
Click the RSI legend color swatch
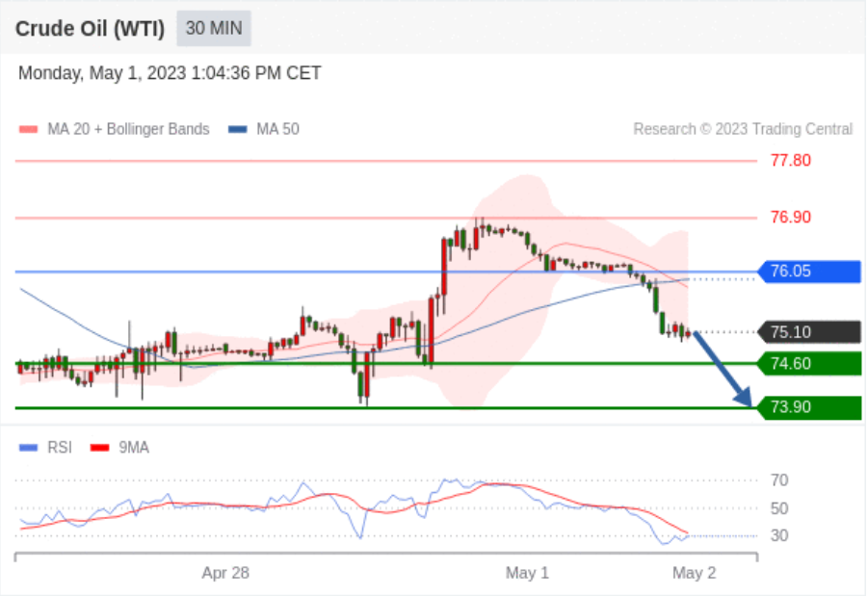tap(28, 448)
